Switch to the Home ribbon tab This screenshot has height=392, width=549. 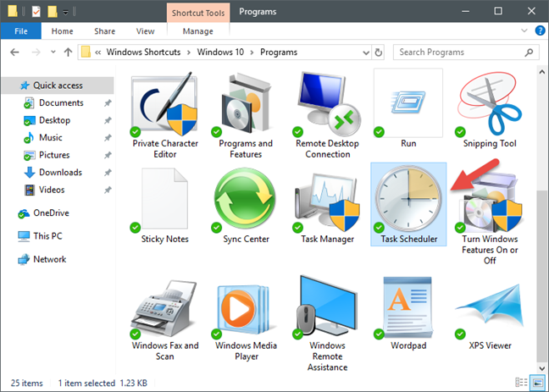point(63,31)
